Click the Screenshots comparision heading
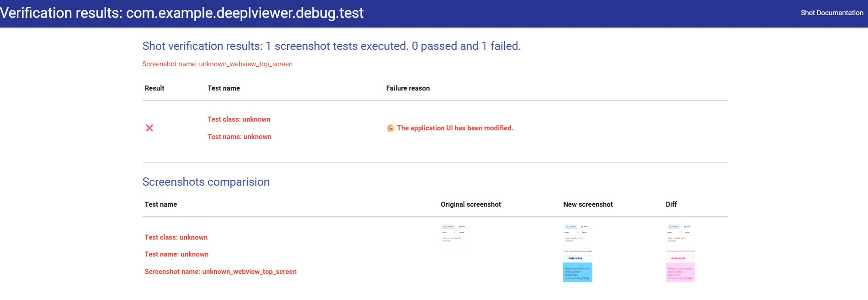This screenshot has width=868, height=300. (x=206, y=182)
